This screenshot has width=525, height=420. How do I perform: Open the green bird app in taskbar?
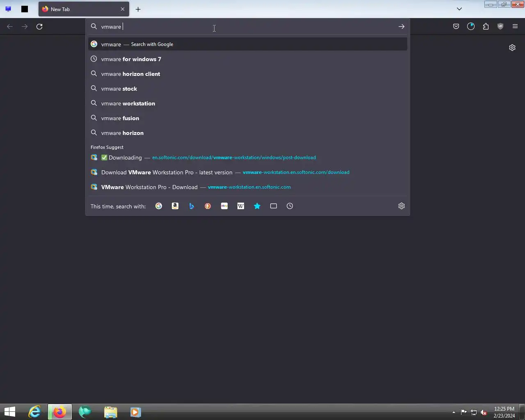tap(85, 412)
